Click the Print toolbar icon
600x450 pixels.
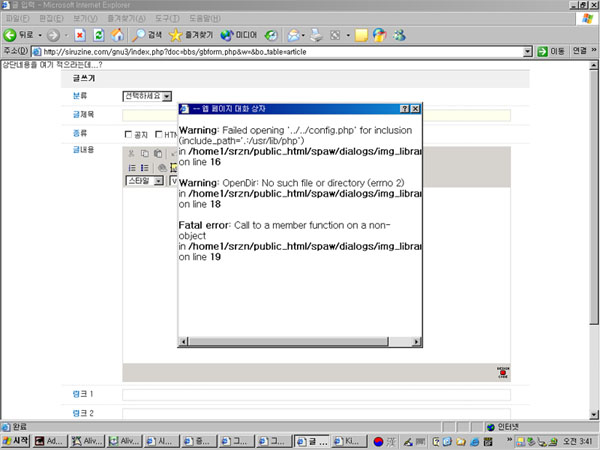317,35
